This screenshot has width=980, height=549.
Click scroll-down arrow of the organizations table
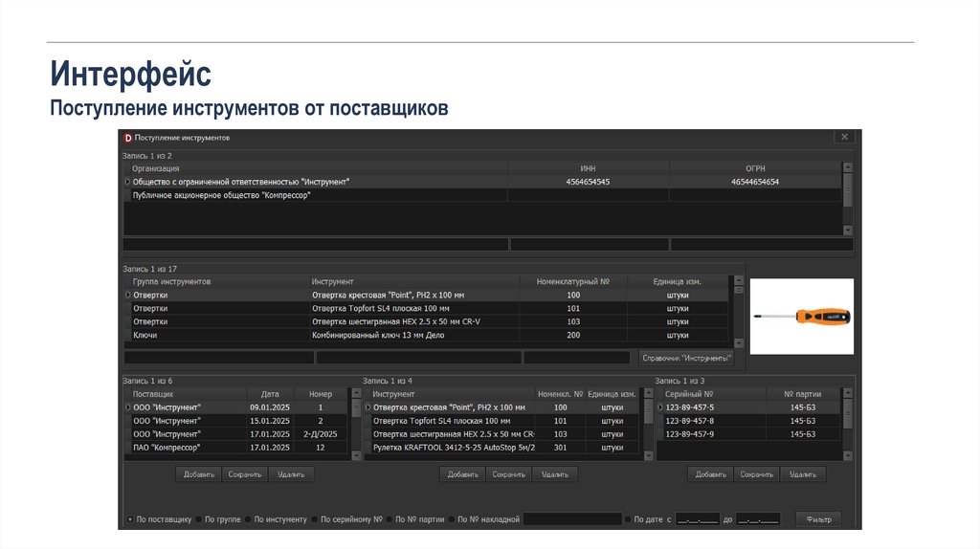point(847,230)
